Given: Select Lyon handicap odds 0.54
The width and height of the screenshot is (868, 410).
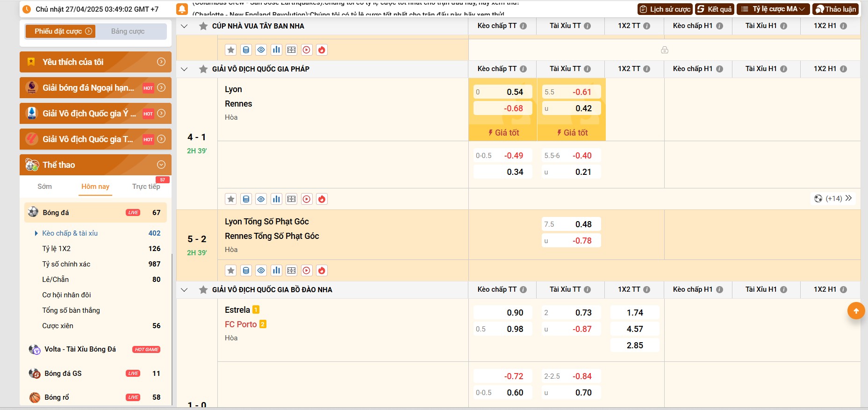Looking at the screenshot, I should [503, 92].
